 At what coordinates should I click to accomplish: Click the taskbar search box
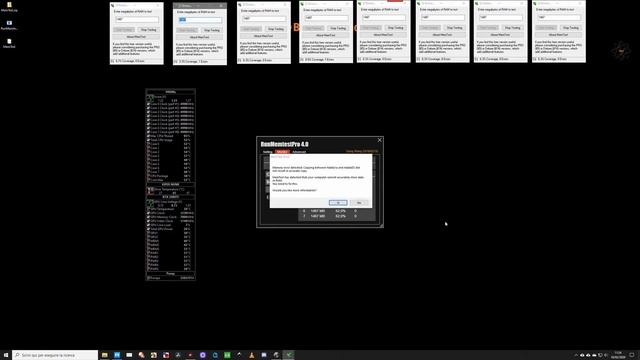tap(55, 355)
